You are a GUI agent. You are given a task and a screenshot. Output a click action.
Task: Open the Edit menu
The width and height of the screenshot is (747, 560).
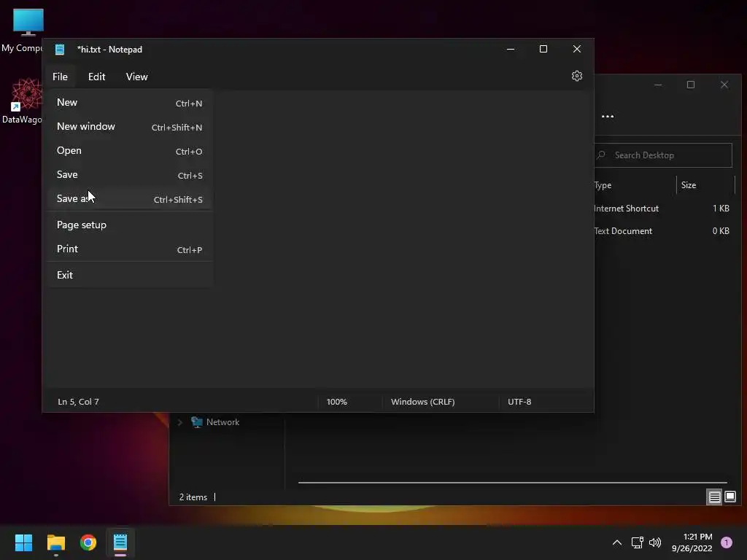click(x=97, y=77)
